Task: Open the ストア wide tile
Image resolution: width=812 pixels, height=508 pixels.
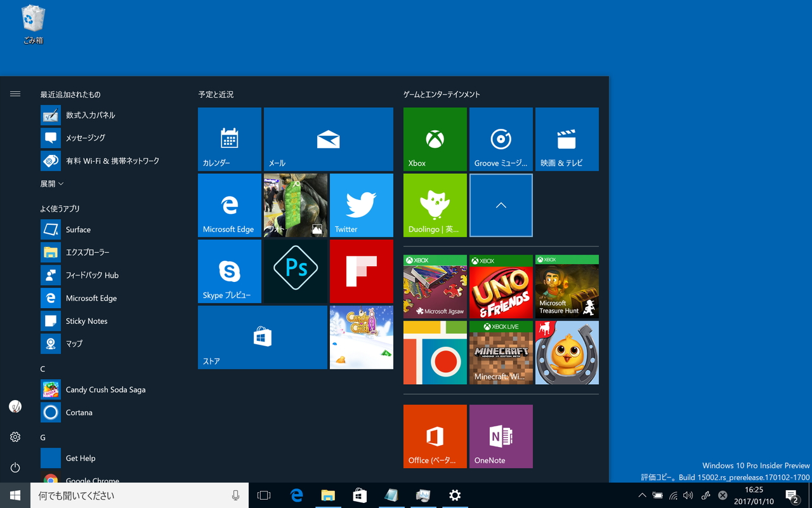Action: [x=263, y=337]
